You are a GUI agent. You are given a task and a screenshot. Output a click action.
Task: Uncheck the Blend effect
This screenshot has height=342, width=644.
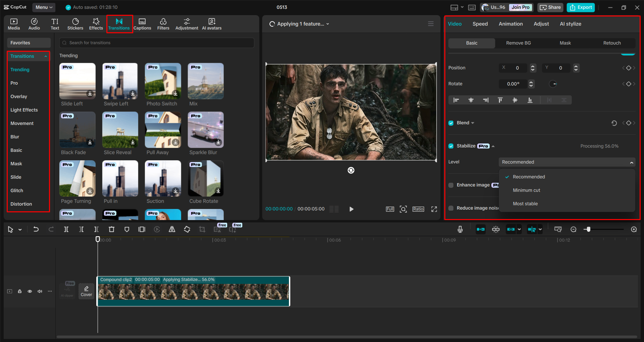pyautogui.click(x=451, y=123)
